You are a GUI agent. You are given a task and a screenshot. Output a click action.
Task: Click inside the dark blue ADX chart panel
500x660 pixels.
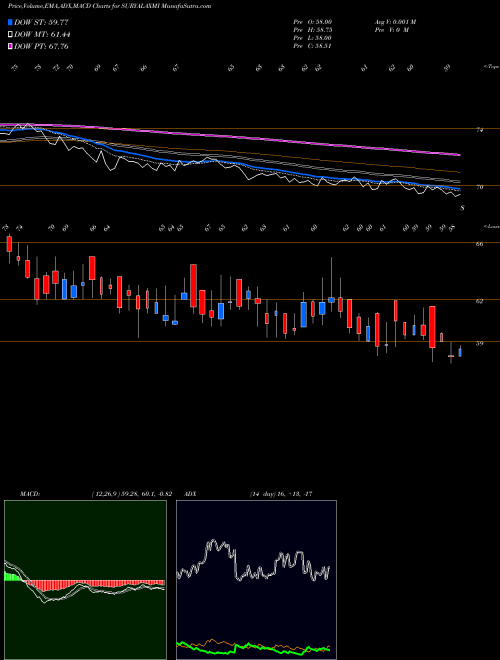tap(256, 580)
